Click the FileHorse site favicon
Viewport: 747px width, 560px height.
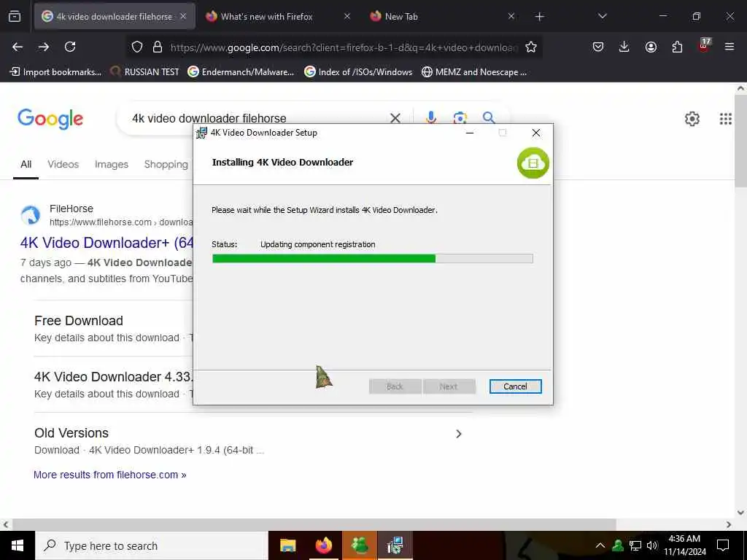tap(31, 215)
